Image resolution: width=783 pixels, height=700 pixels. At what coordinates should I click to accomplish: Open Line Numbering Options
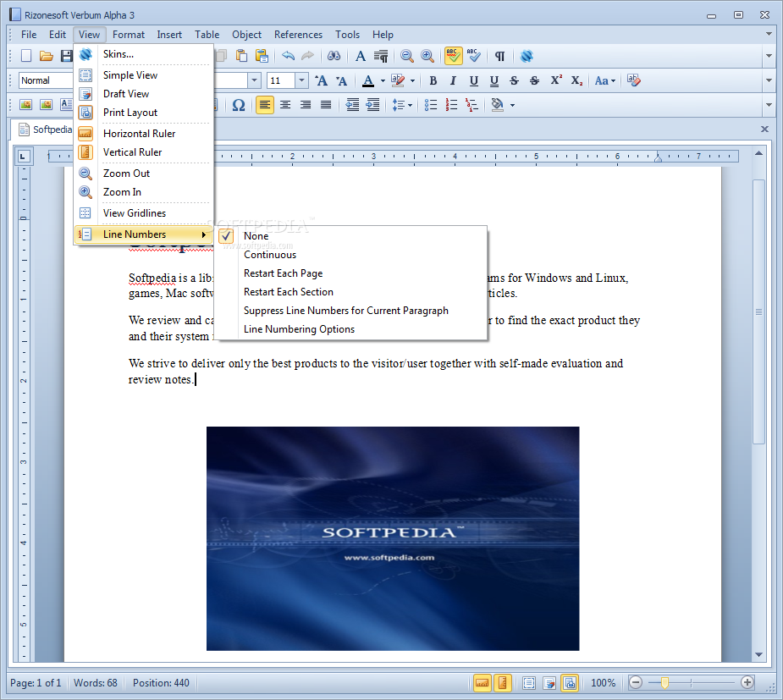tap(352, 329)
